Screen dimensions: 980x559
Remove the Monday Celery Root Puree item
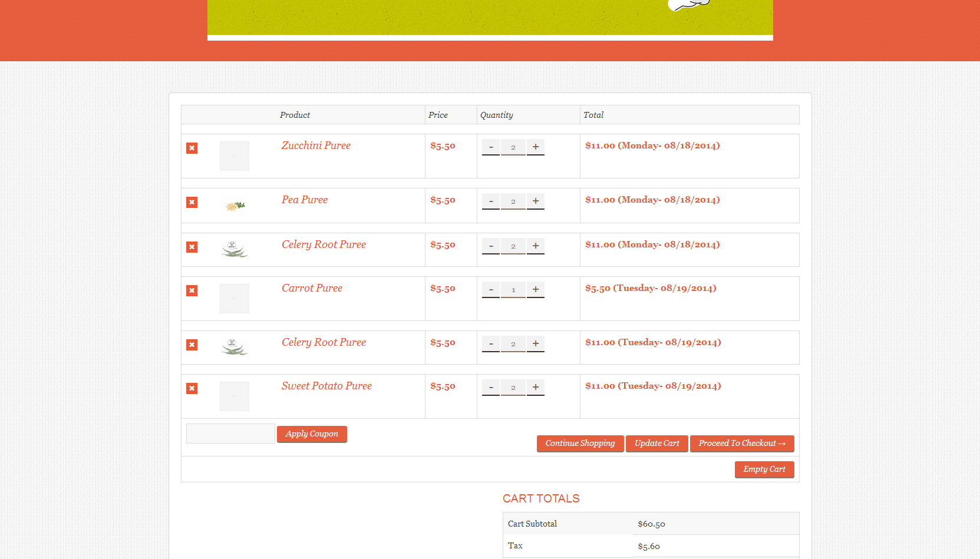[x=192, y=247]
